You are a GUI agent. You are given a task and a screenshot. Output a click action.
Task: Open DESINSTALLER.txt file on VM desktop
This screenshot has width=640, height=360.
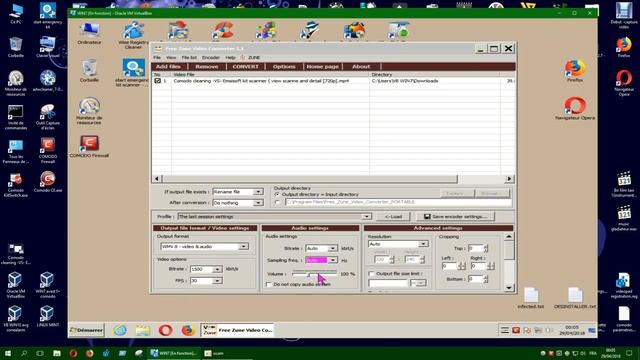click(575, 298)
